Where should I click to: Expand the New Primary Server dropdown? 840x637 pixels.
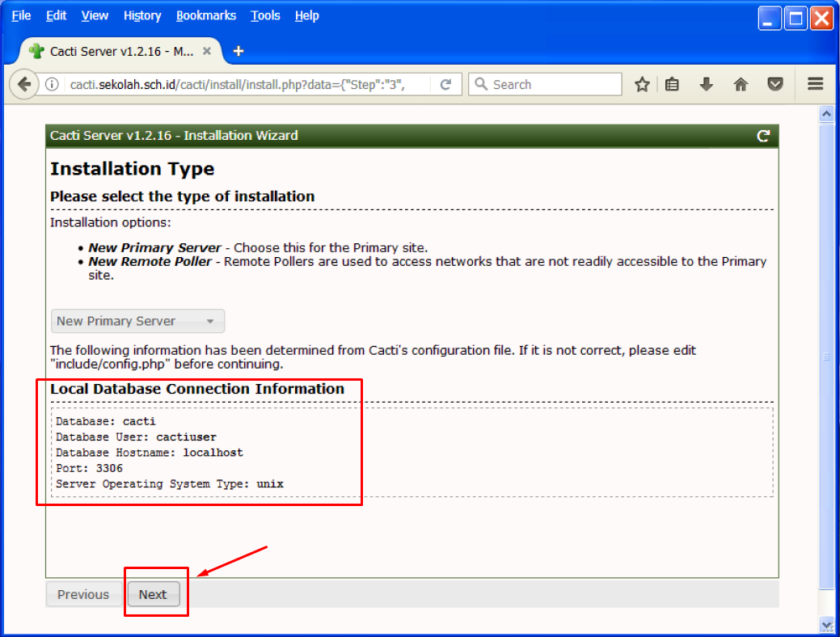137,321
